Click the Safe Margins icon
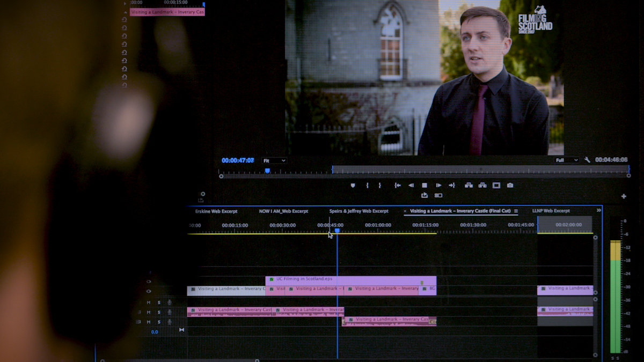This screenshot has height=362, width=644. [496, 186]
